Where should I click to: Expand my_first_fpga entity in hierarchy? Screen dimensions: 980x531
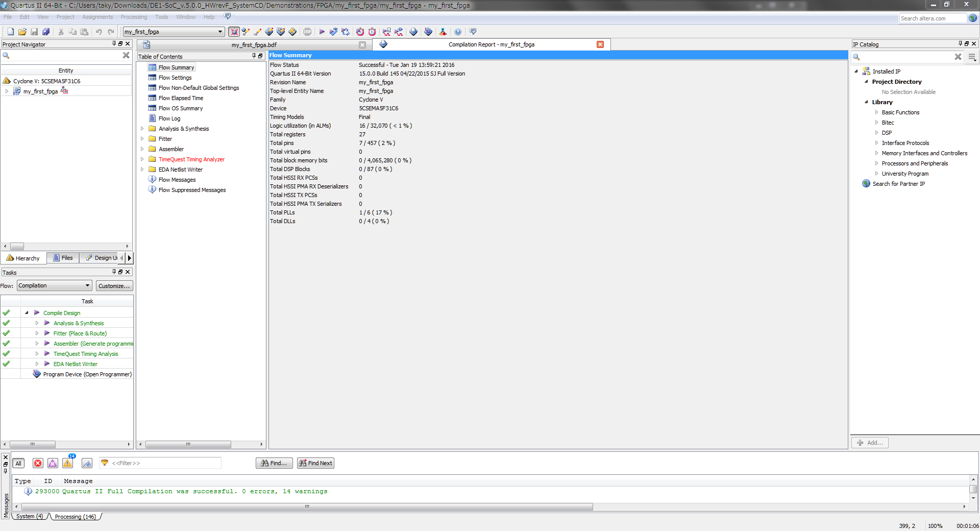7,91
